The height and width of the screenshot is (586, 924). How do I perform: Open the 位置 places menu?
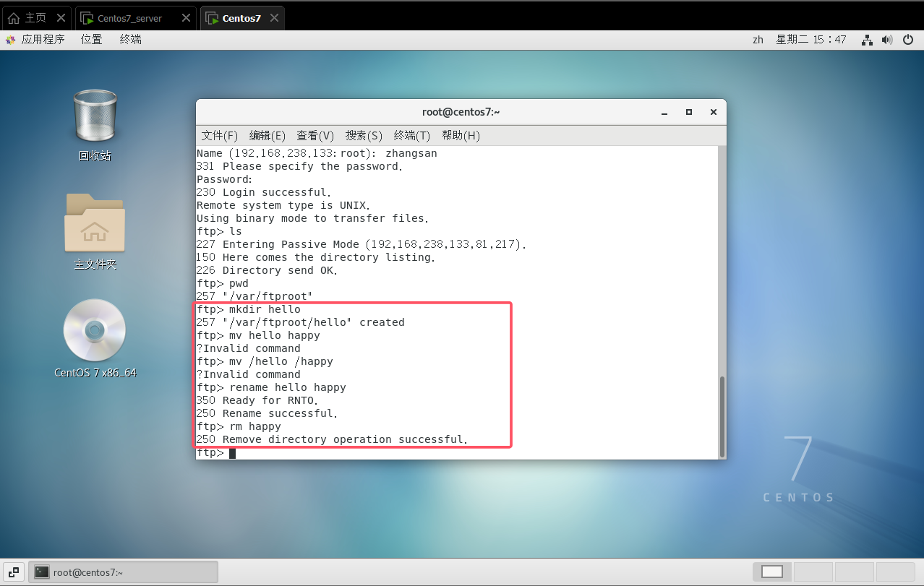point(92,40)
